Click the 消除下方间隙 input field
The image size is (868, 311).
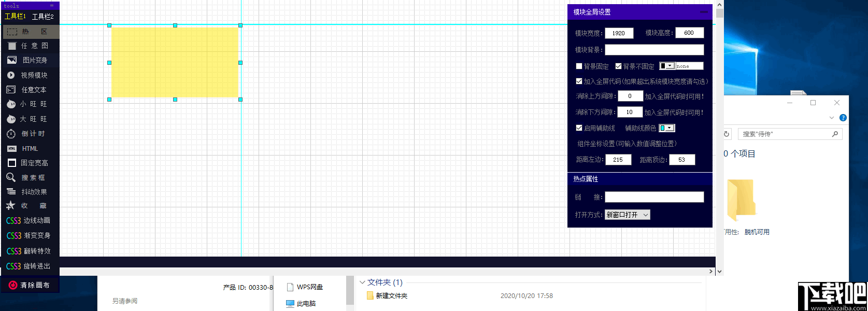pyautogui.click(x=630, y=112)
